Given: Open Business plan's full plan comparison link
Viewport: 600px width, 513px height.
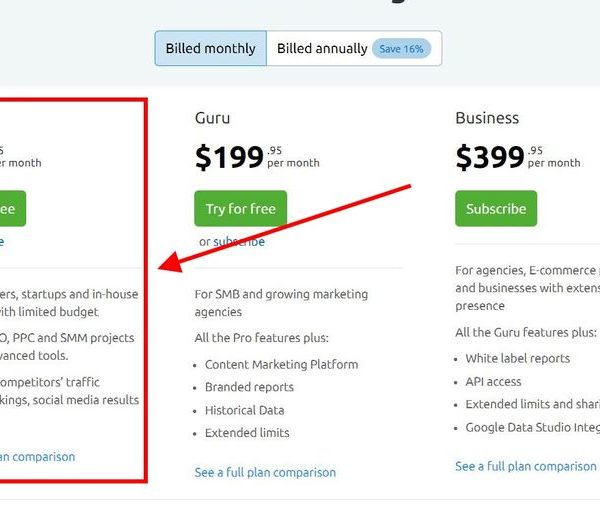Looking at the screenshot, I should (x=526, y=466).
